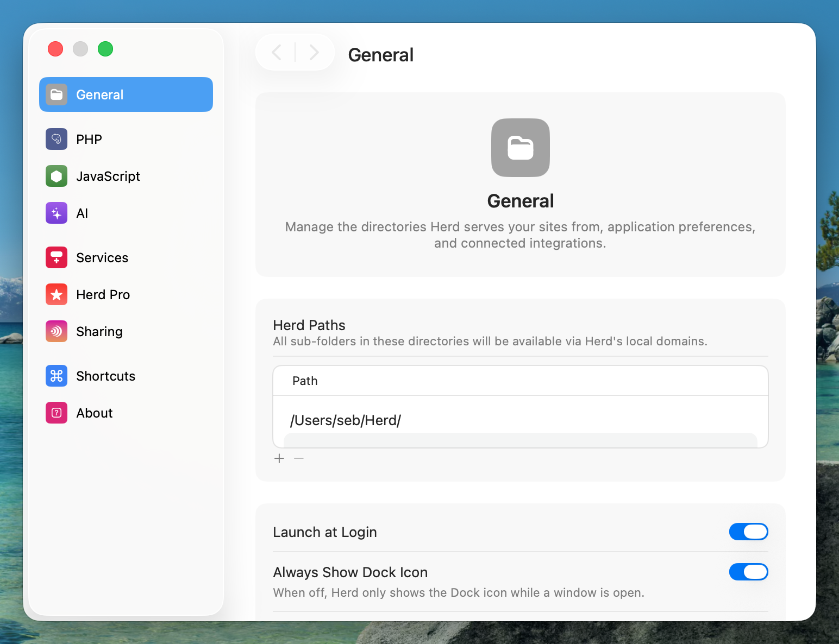Click the green JavaScript hexagon icon
Image resolution: width=839 pixels, height=644 pixels.
point(57,176)
